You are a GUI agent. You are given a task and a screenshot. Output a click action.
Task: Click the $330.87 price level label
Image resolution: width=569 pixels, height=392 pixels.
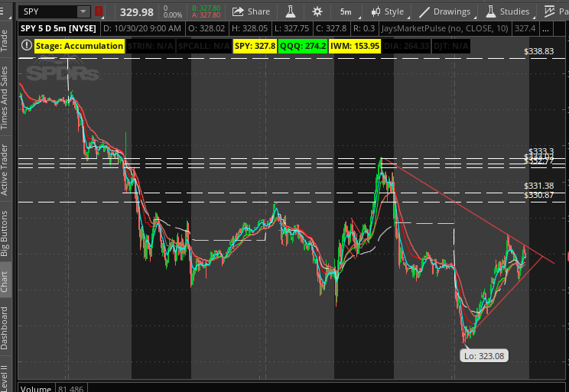[x=539, y=195]
